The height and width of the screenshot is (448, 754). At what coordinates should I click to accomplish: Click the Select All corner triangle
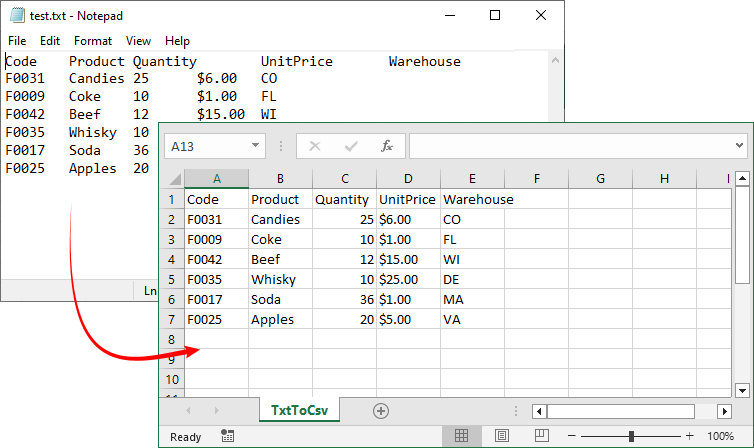pyautogui.click(x=175, y=179)
